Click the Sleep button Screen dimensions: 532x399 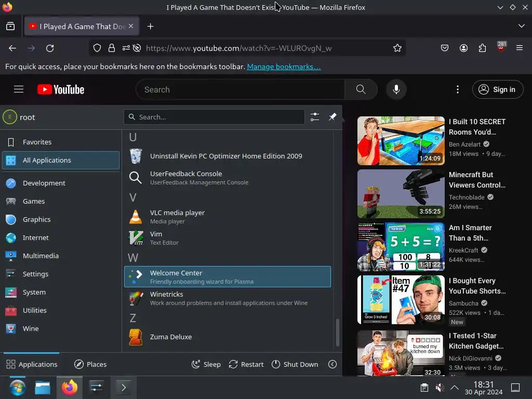(x=206, y=364)
